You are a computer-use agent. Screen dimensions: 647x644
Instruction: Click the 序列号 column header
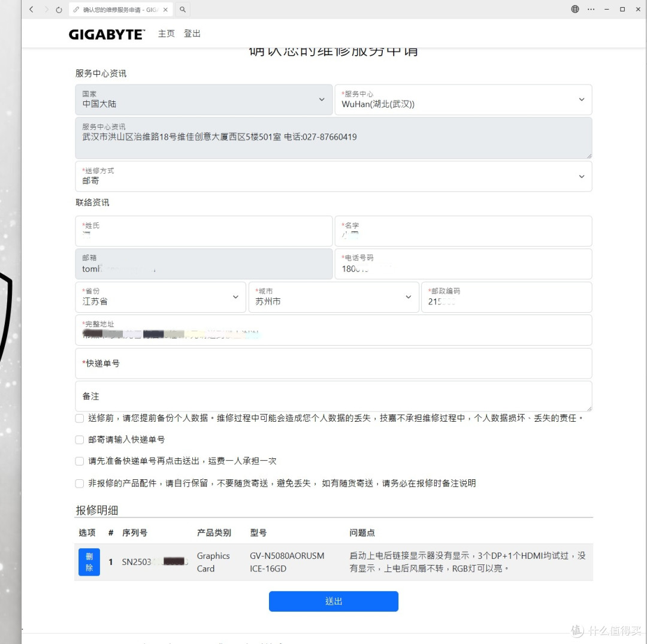click(x=135, y=533)
